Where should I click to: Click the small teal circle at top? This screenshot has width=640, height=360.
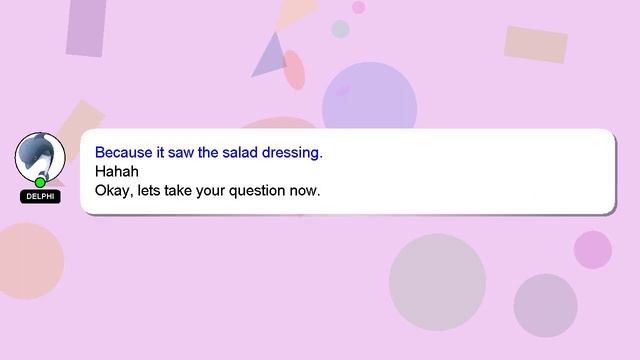pyautogui.click(x=340, y=29)
